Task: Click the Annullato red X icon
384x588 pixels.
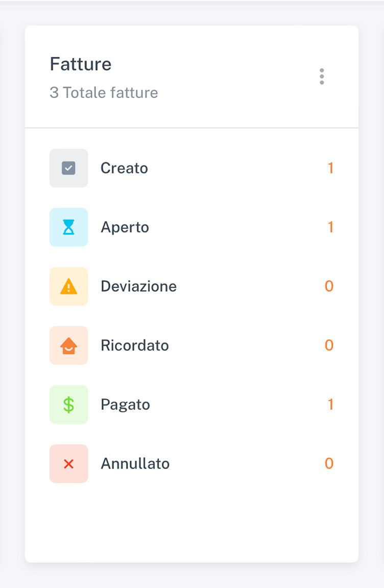Action: (68, 464)
